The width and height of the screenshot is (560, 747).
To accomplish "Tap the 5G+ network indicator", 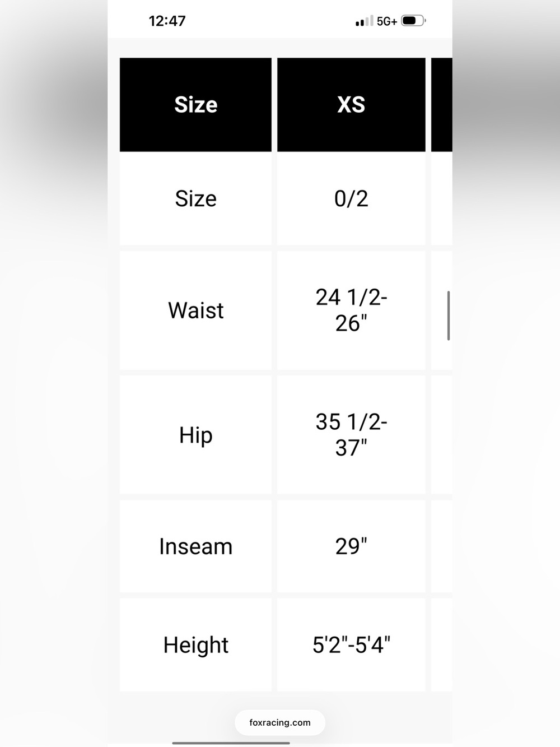I will click(387, 21).
